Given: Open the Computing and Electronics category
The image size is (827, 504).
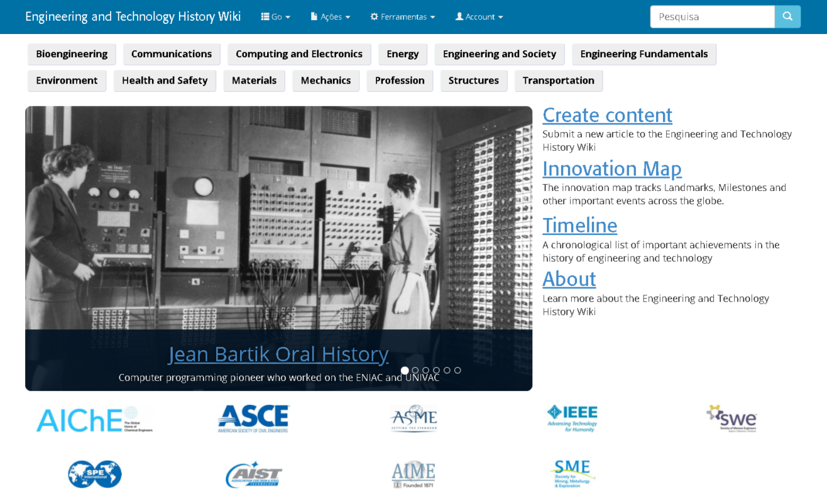Looking at the screenshot, I should click(299, 54).
